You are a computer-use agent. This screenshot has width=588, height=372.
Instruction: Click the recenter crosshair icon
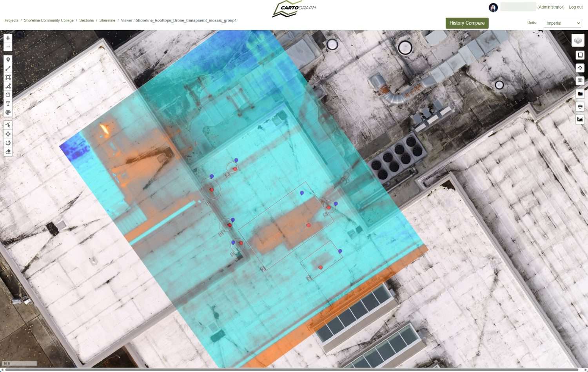(x=580, y=68)
